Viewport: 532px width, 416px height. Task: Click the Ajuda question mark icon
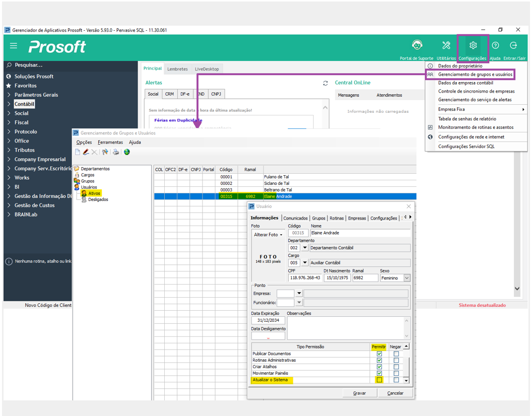[x=495, y=45]
